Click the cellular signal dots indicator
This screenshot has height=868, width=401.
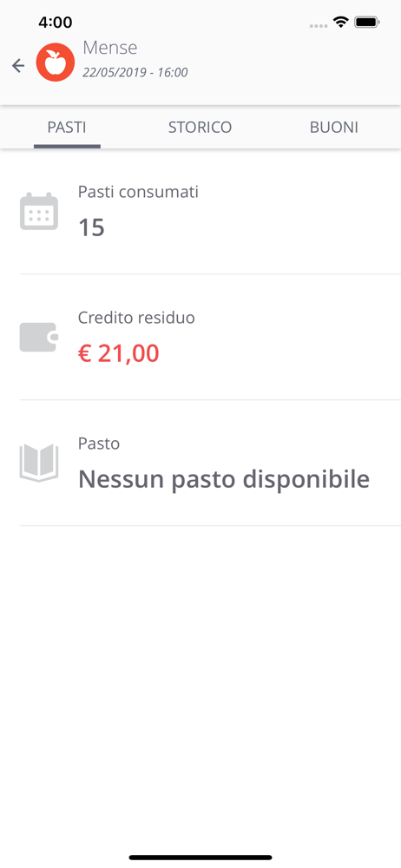(319, 25)
